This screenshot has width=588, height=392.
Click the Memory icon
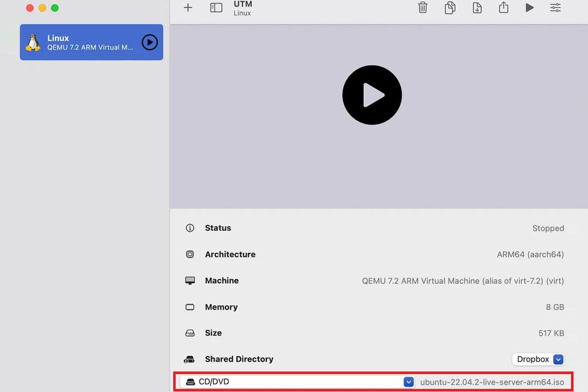click(x=190, y=307)
